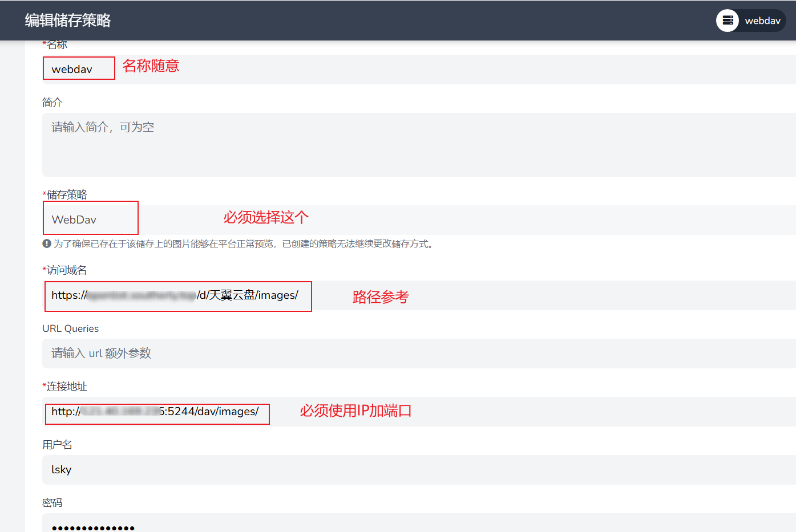Click the storage strategy warning notice text
The image size is (796, 532).
(x=245, y=244)
